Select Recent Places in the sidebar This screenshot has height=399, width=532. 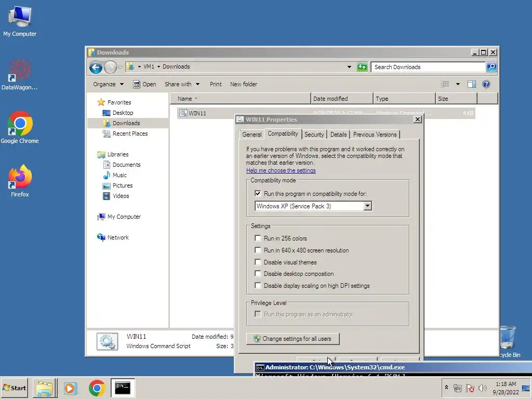point(130,134)
